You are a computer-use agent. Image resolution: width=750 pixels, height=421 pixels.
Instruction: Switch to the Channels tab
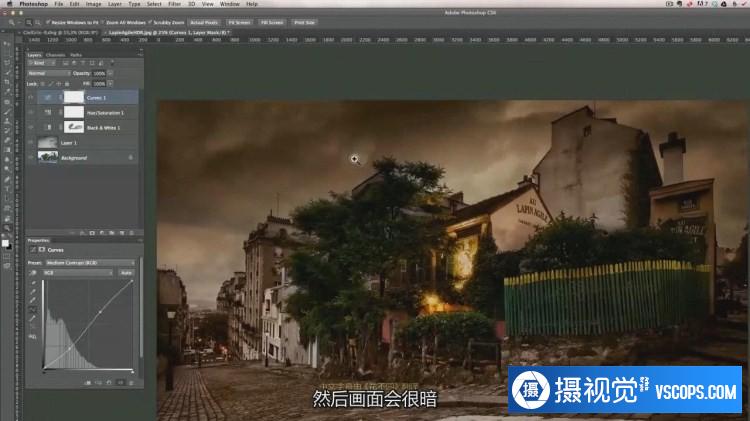coord(55,55)
